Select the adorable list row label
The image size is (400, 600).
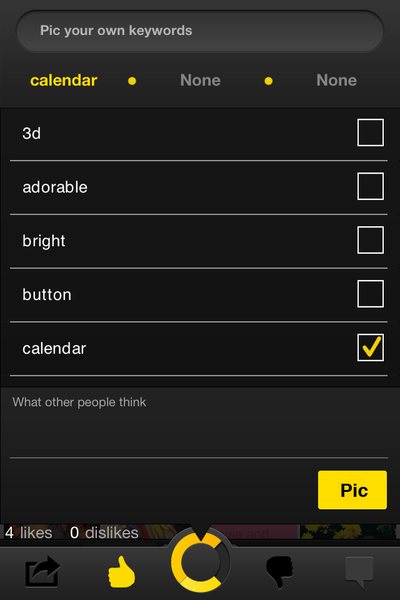coord(55,187)
